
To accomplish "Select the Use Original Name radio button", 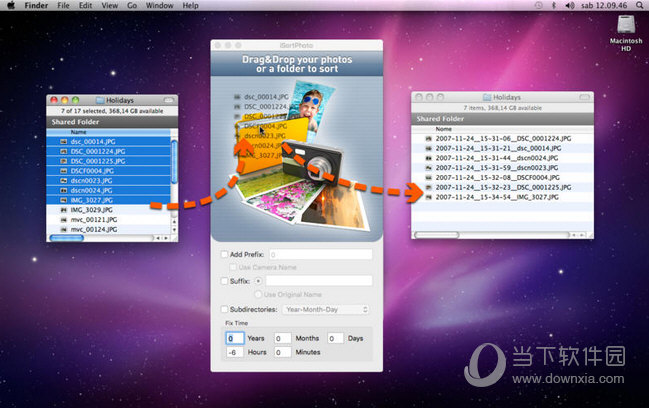I will click(258, 294).
